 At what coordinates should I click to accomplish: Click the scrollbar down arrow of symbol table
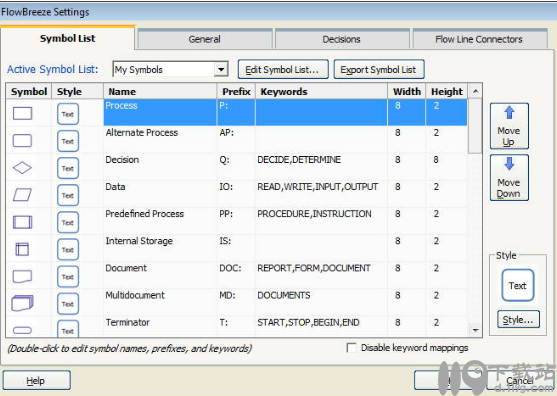(475, 330)
